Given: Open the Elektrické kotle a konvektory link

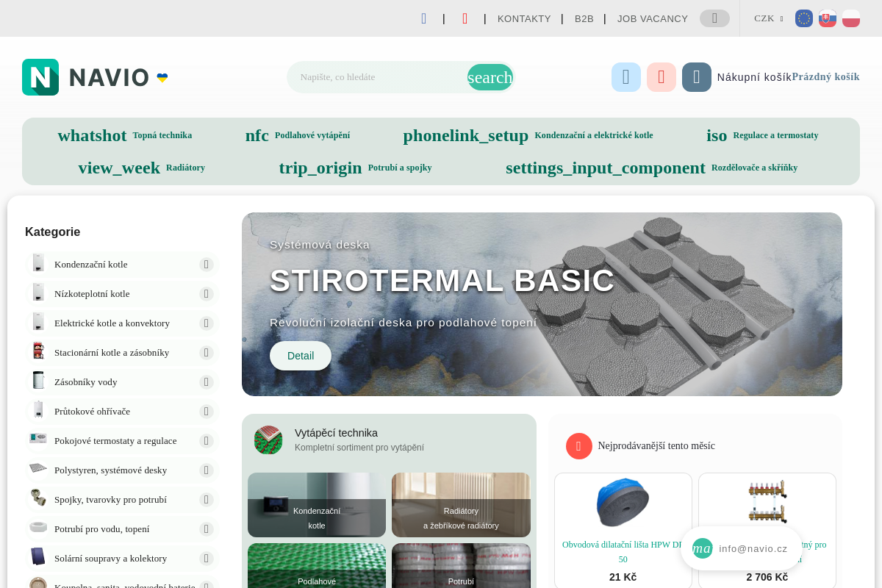Looking at the screenshot, I should pos(112,323).
